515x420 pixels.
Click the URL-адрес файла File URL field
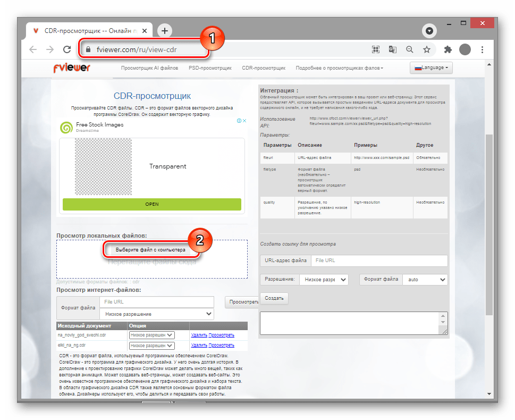point(379,261)
